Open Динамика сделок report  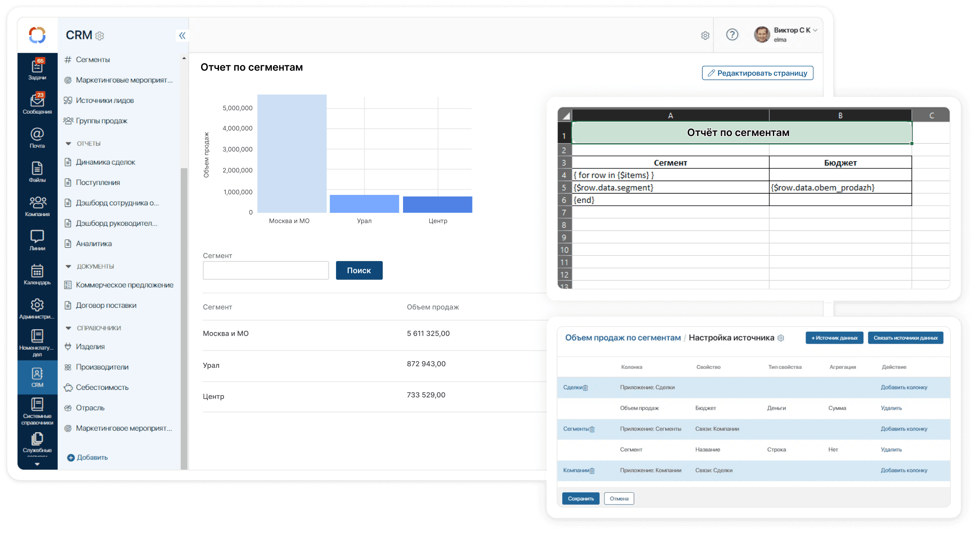105,162
